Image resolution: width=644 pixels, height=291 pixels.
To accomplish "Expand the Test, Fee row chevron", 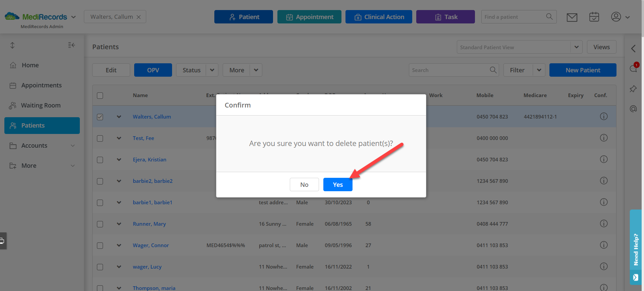I will pos(119,138).
